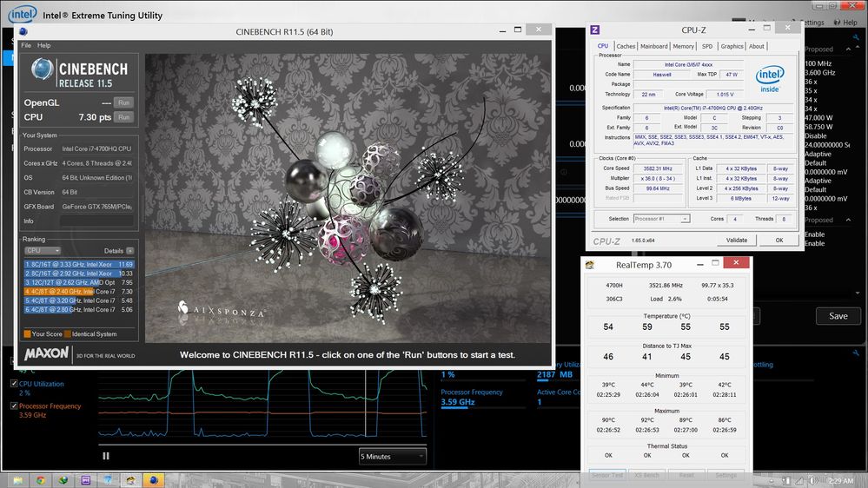This screenshot has height=488, width=868.
Task: Click the Info field in Cinebench
Action: [96, 221]
